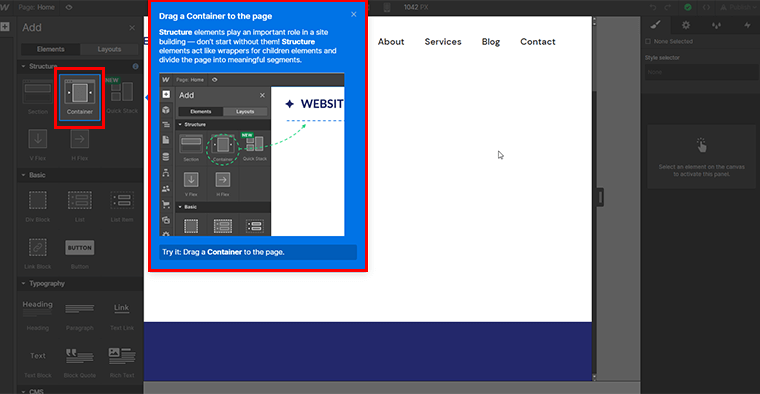Screen dimensions: 760x394
Task: Open the element Settings gear tab
Action: (x=686, y=25)
